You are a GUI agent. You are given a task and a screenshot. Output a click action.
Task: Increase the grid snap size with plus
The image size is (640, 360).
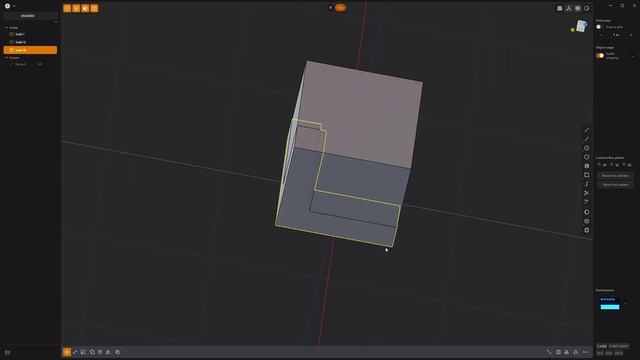631,35
